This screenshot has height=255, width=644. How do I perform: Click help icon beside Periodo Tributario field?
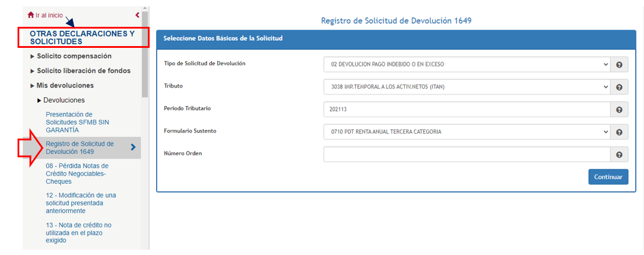[x=619, y=110]
